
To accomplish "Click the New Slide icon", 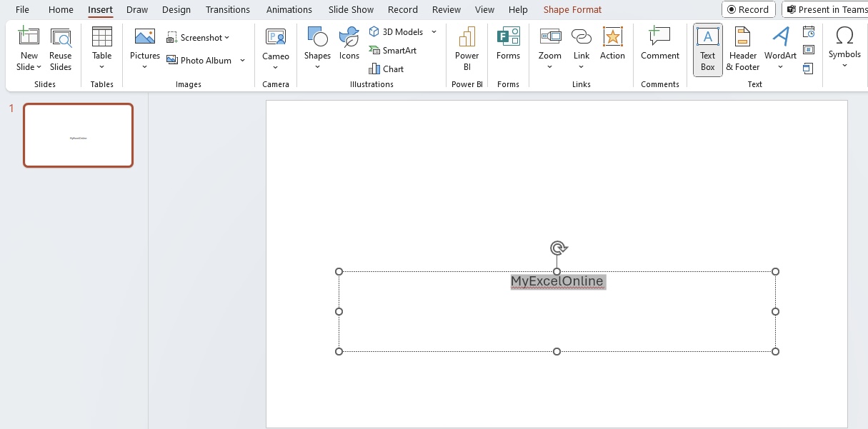I will [29, 37].
